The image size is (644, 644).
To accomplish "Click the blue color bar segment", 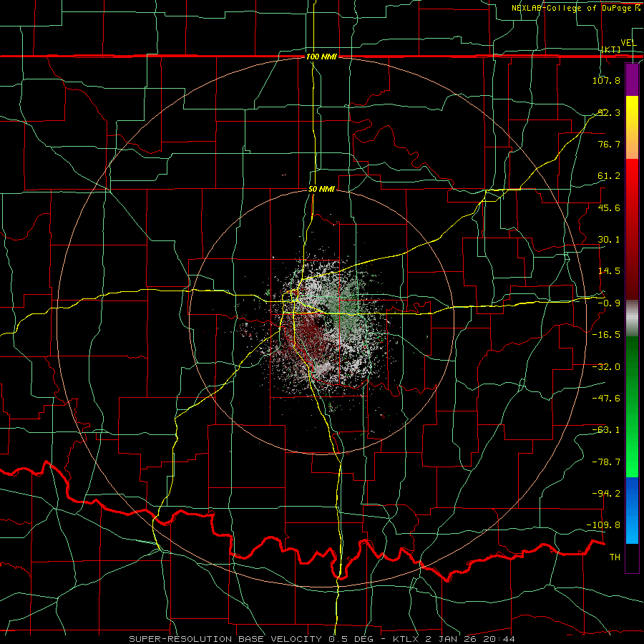I will click(x=632, y=510).
